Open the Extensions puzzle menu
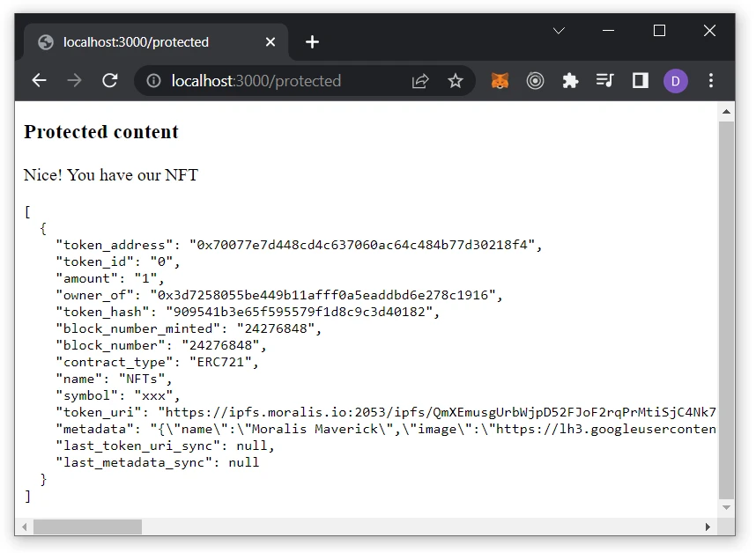The height and width of the screenshot is (560, 756). (x=570, y=80)
